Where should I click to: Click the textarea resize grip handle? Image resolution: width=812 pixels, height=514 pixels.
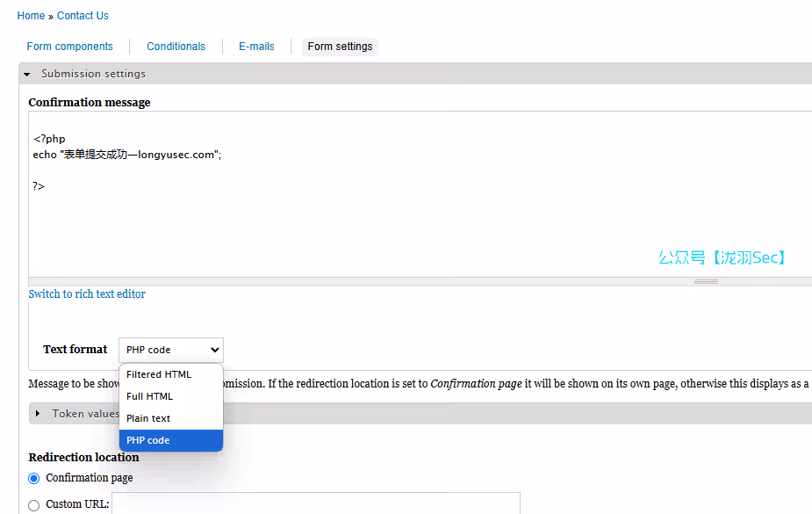point(706,282)
